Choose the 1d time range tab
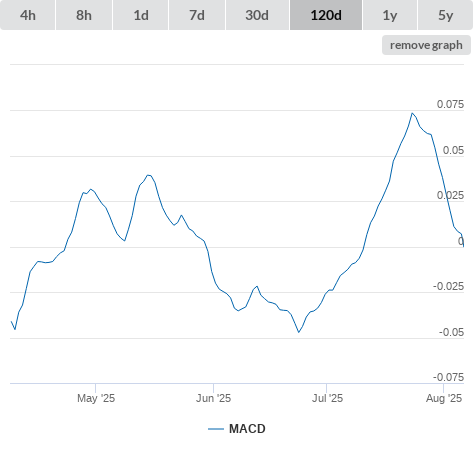 point(141,15)
